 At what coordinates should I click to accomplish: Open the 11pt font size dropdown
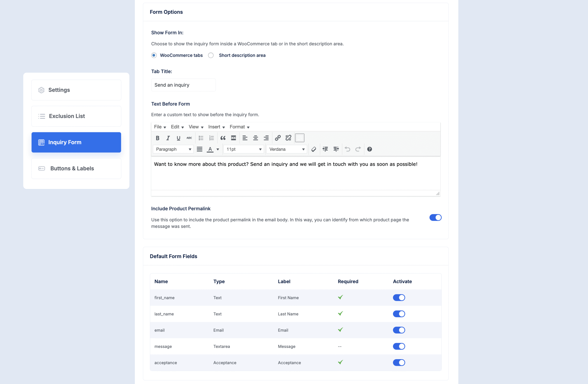click(244, 149)
